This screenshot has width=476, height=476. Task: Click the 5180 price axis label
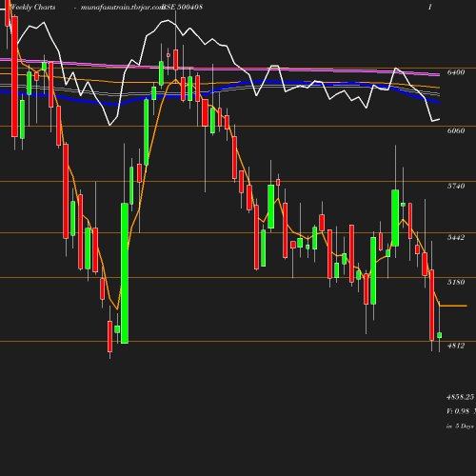click(456, 282)
